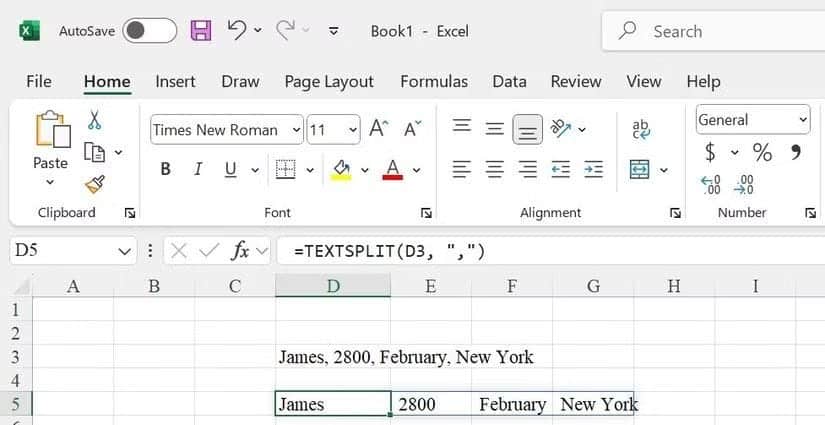Select cell D3 with comma-separated text
825x425 pixels.
click(332, 357)
